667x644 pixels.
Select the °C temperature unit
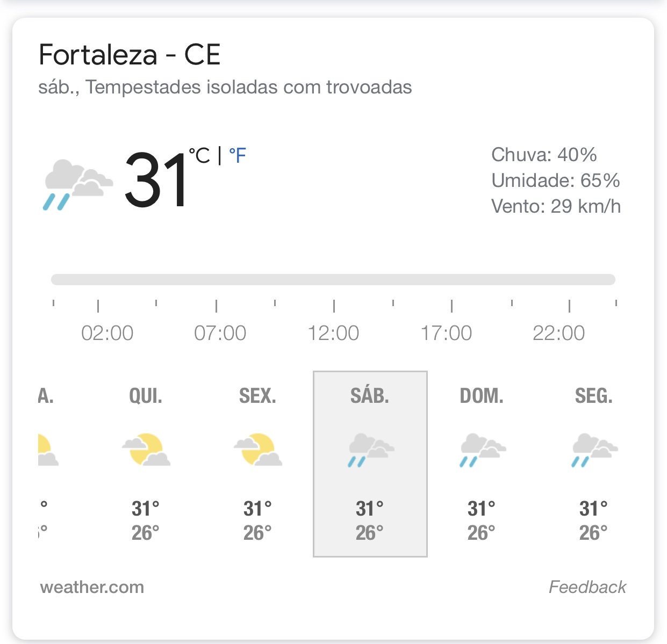(x=199, y=156)
